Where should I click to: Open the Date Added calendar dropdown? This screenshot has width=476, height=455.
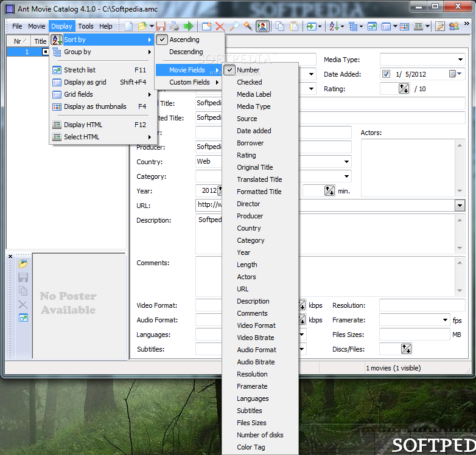(x=455, y=74)
